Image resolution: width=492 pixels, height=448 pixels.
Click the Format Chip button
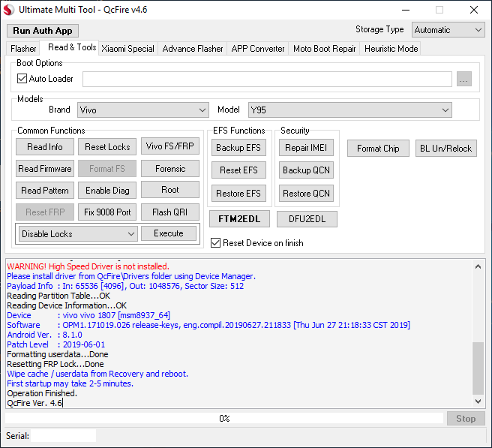point(378,148)
